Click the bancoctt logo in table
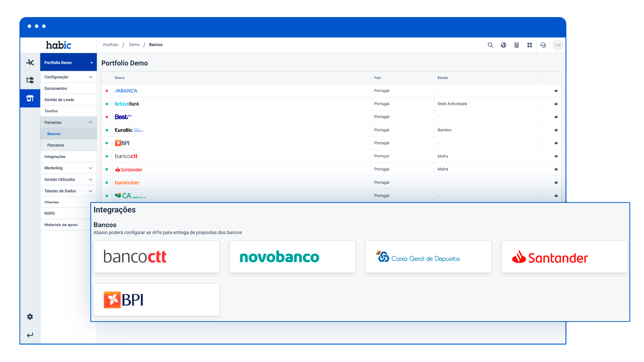This screenshot has width=644, height=362. click(126, 156)
